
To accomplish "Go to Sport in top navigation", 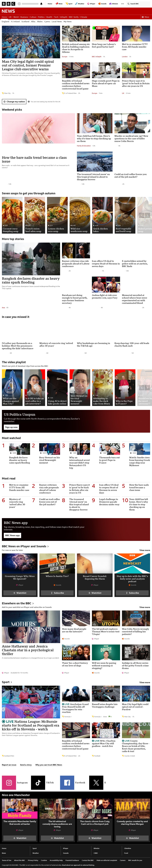I will (x=69, y=4).
